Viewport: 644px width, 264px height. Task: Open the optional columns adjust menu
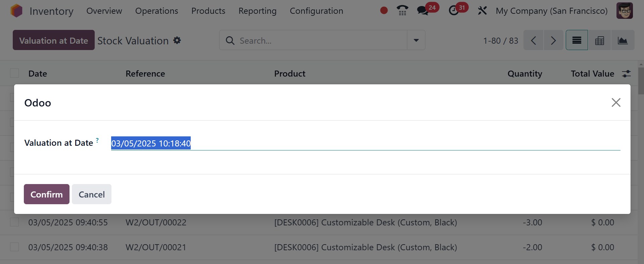point(626,74)
